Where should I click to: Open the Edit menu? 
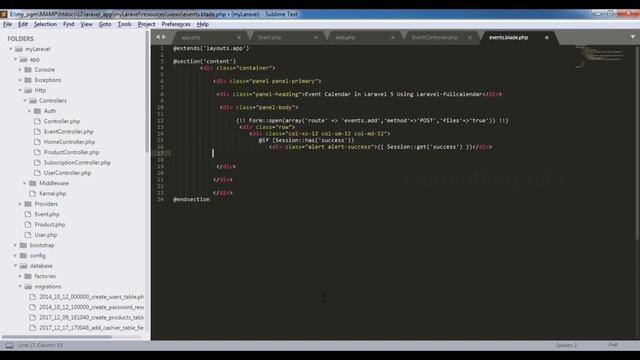click(x=23, y=24)
